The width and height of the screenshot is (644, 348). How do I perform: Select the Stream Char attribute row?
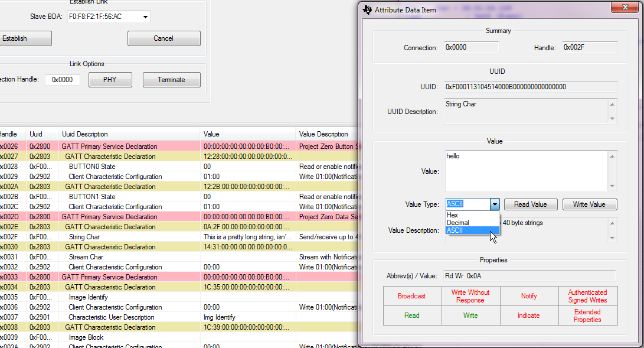click(x=148, y=256)
